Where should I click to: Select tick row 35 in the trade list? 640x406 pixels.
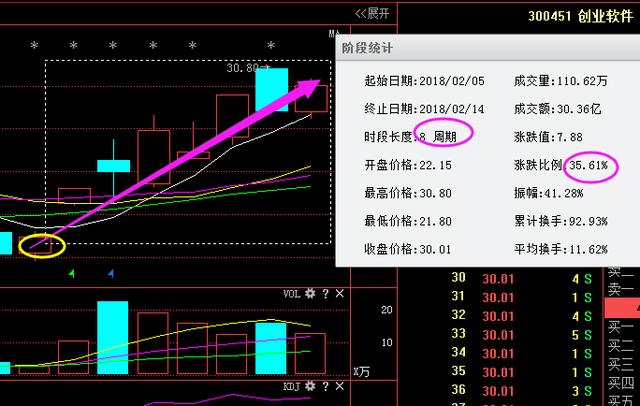click(522, 372)
